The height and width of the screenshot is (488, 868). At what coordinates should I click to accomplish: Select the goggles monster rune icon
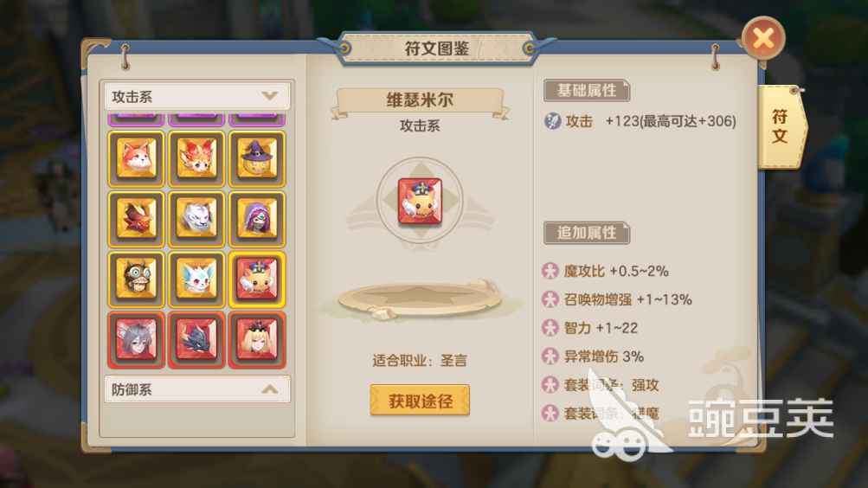136,280
